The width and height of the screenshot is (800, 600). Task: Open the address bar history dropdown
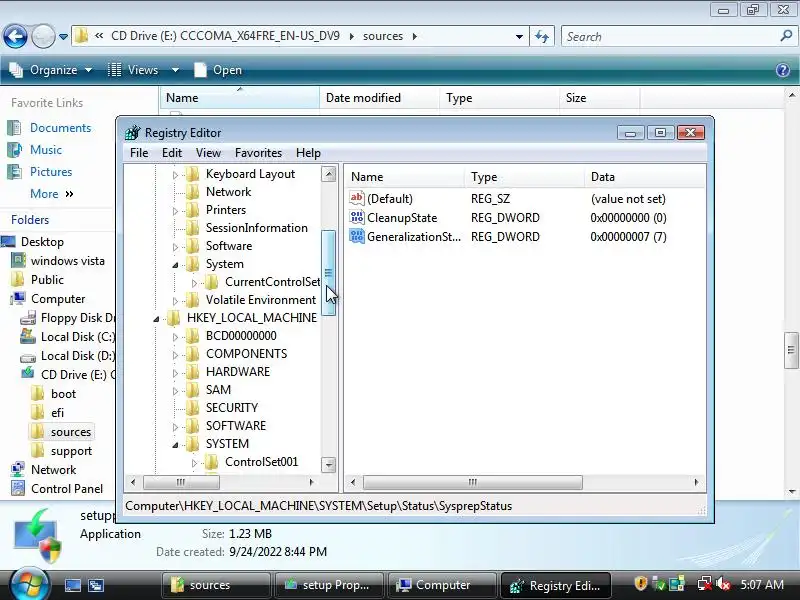point(519,37)
